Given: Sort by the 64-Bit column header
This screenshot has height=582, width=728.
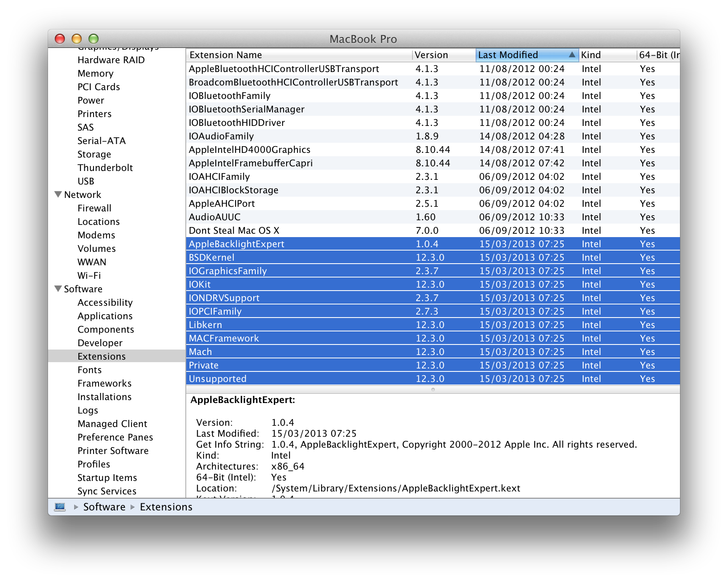Looking at the screenshot, I should pyautogui.click(x=658, y=55).
